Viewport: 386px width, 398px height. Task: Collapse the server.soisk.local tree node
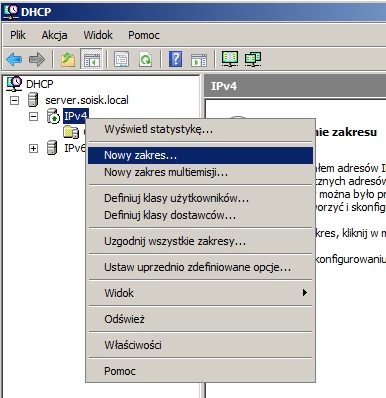(x=14, y=100)
